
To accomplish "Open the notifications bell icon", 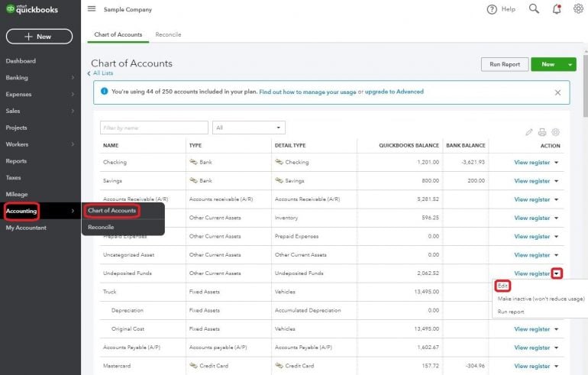I will point(556,9).
